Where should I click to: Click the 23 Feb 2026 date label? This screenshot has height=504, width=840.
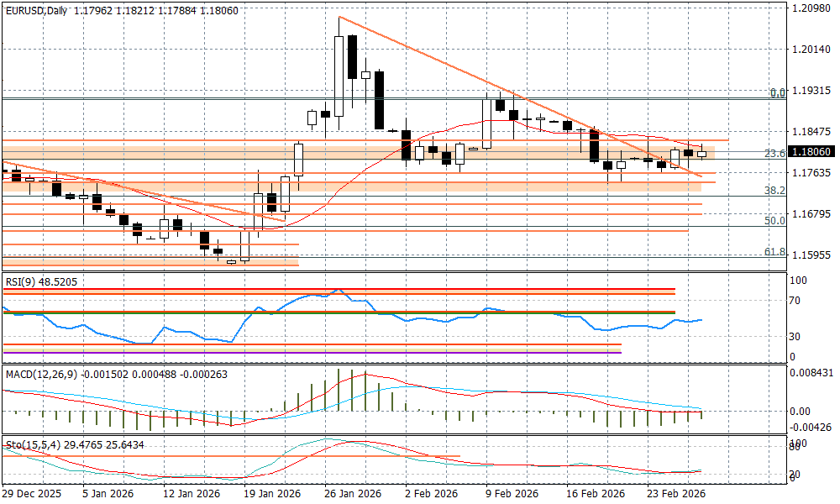(x=675, y=496)
